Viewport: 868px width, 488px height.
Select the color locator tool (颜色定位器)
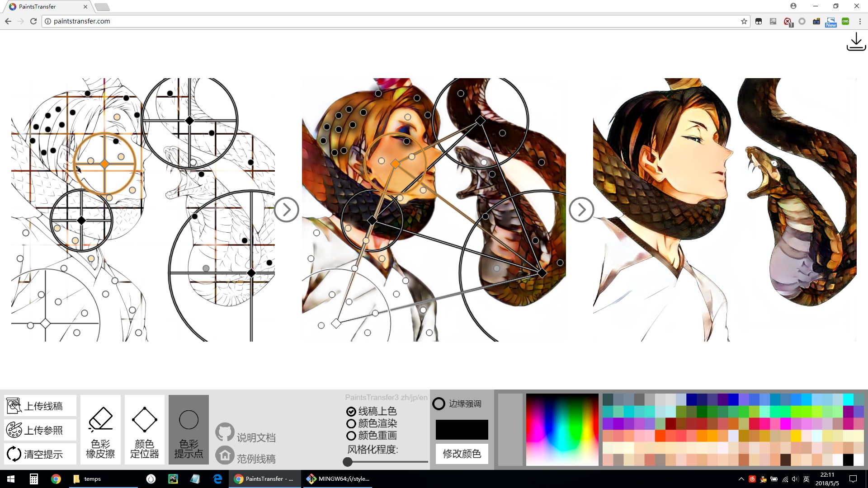[145, 429]
